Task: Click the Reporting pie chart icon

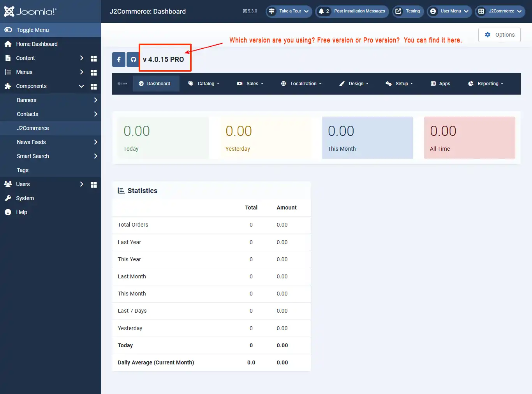Action: [471, 84]
